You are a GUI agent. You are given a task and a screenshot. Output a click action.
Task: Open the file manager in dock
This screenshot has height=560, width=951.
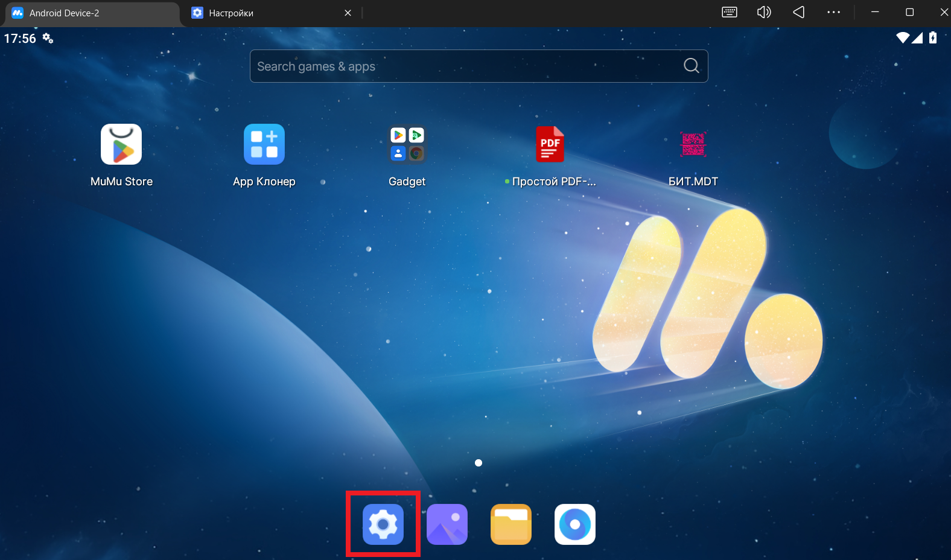point(511,524)
